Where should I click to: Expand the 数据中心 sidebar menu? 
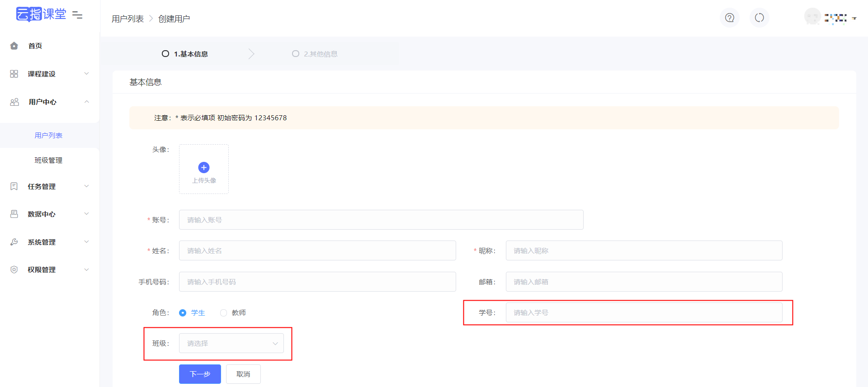pyautogui.click(x=50, y=214)
